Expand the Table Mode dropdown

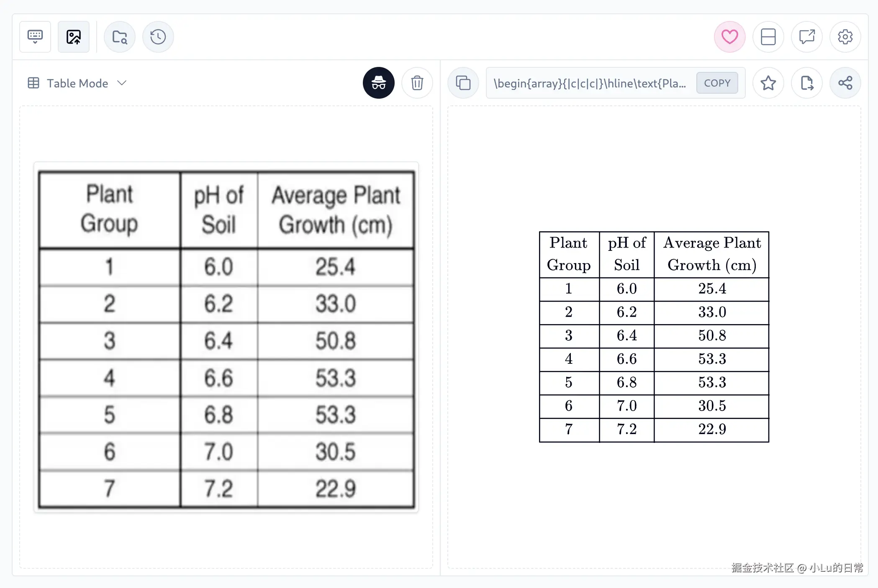(x=77, y=83)
